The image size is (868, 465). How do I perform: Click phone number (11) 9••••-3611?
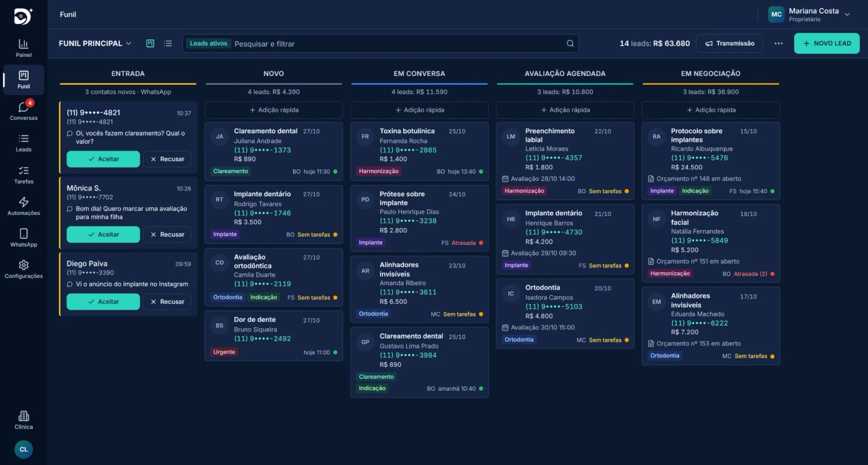[408, 292]
